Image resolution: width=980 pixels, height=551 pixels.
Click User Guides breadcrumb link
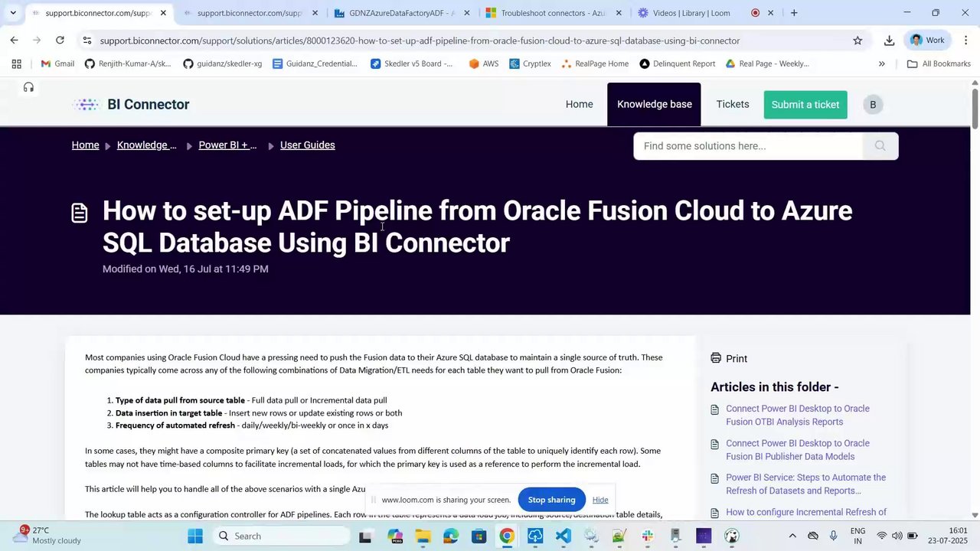click(x=307, y=145)
